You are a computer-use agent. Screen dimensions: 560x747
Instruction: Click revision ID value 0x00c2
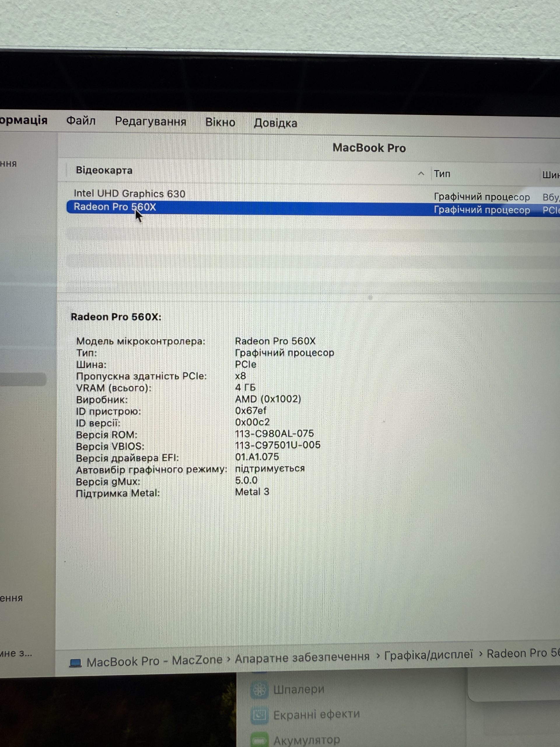[253, 422]
